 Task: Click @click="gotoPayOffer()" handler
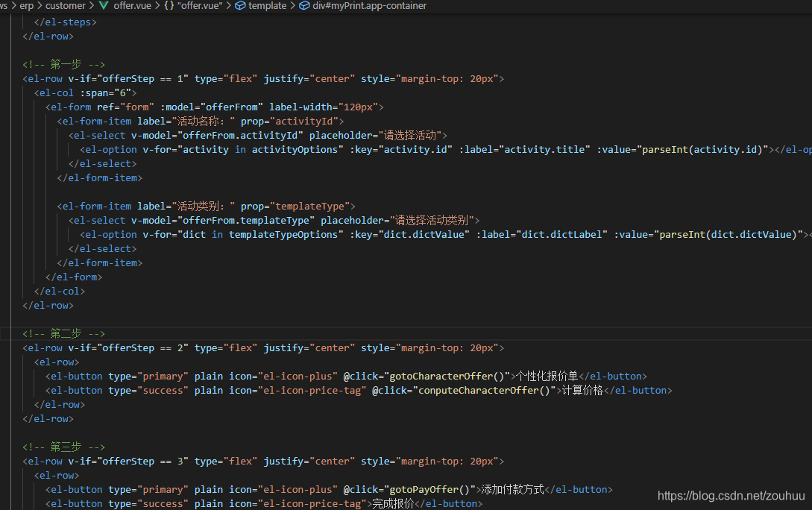409,490
